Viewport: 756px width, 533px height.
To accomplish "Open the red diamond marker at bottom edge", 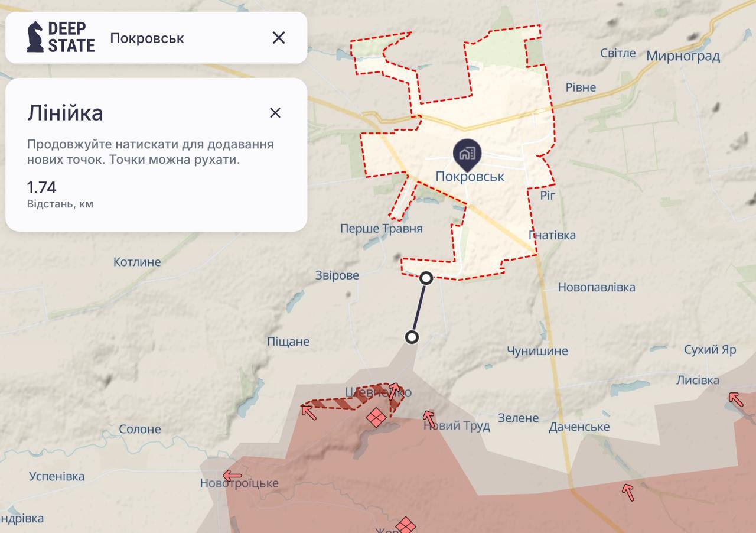I will coord(406,525).
